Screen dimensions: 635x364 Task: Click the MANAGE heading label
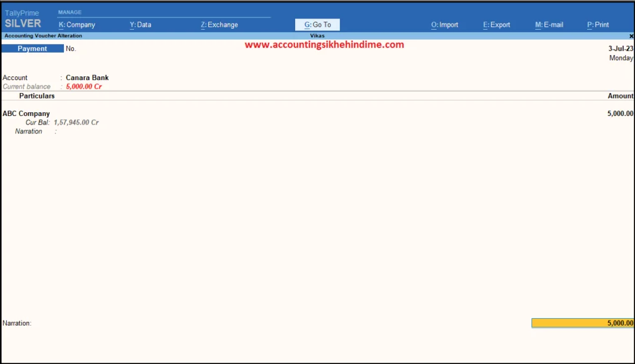coord(69,12)
